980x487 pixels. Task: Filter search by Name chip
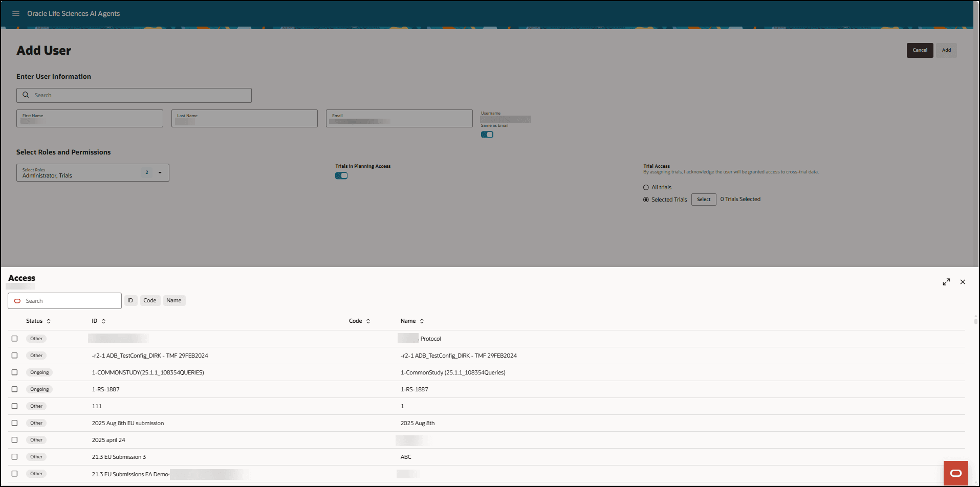[174, 300]
